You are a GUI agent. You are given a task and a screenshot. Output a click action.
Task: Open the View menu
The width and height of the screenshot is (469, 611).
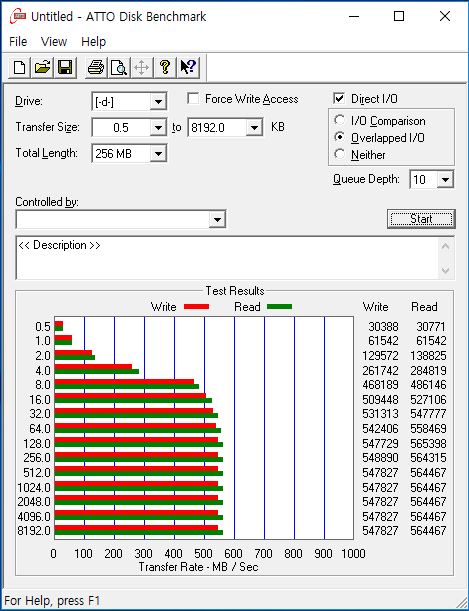[x=54, y=42]
